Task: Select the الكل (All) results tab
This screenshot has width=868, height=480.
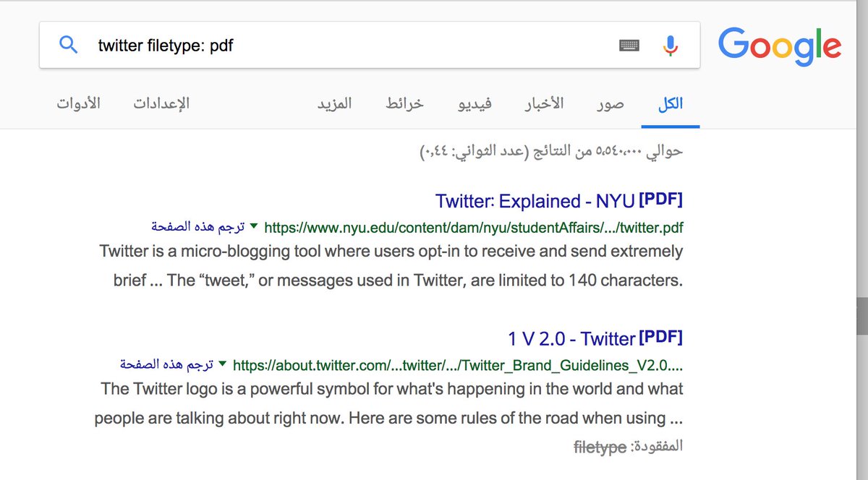Action: click(670, 103)
